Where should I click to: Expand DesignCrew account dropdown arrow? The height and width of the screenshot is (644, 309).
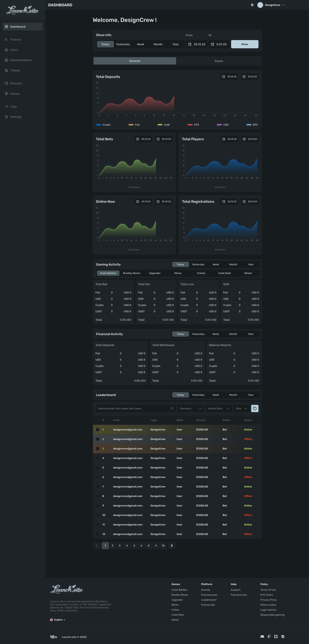pos(283,5)
